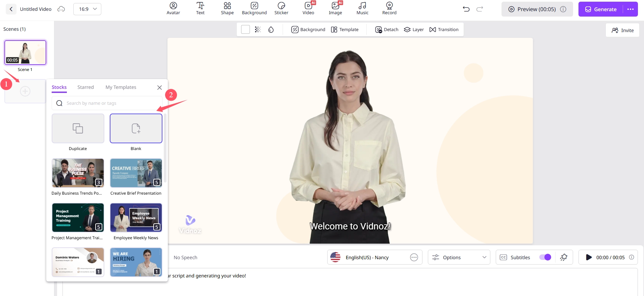Go back with the left chevron arrow

tap(11, 9)
